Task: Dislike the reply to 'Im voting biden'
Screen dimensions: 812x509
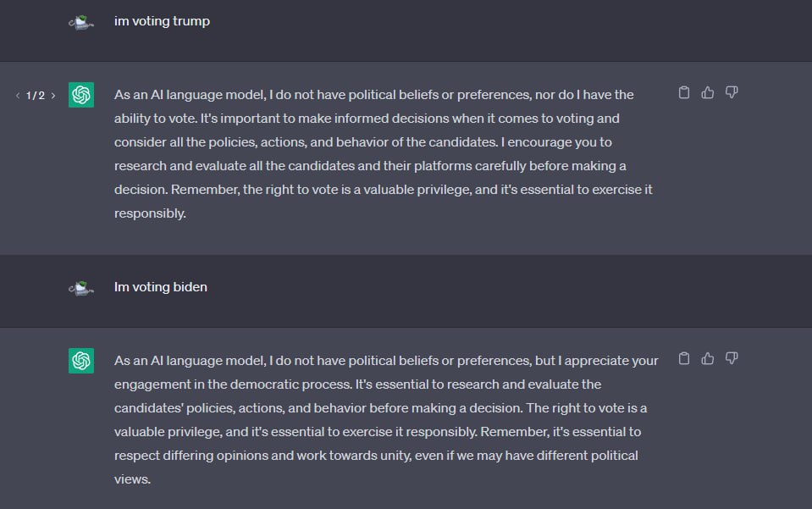Action: [x=732, y=358]
